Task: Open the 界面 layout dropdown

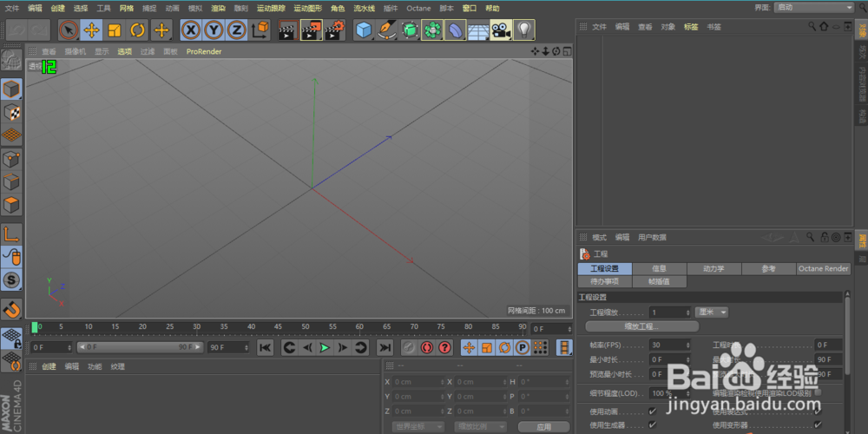Action: [x=814, y=8]
